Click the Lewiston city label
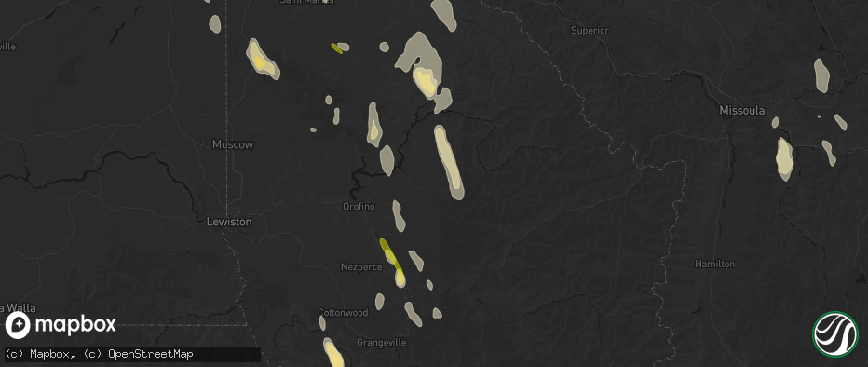Viewport: 868px width, 367px height. tap(228, 222)
